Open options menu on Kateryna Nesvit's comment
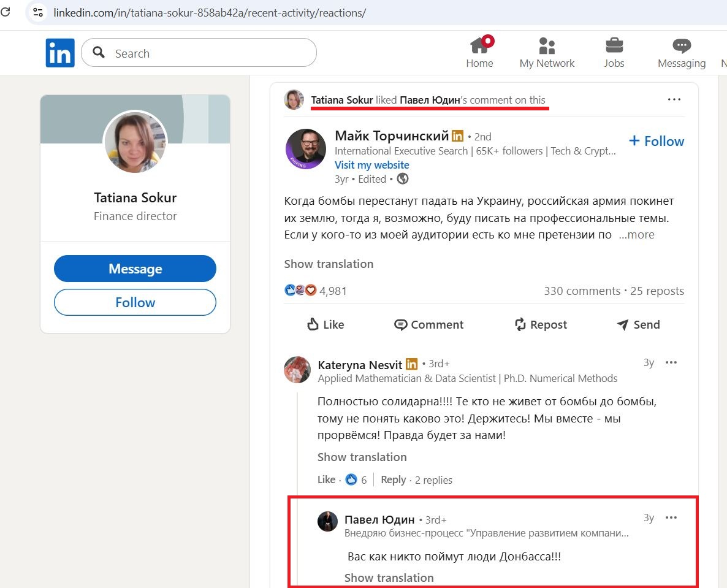The image size is (727, 588). click(x=671, y=362)
